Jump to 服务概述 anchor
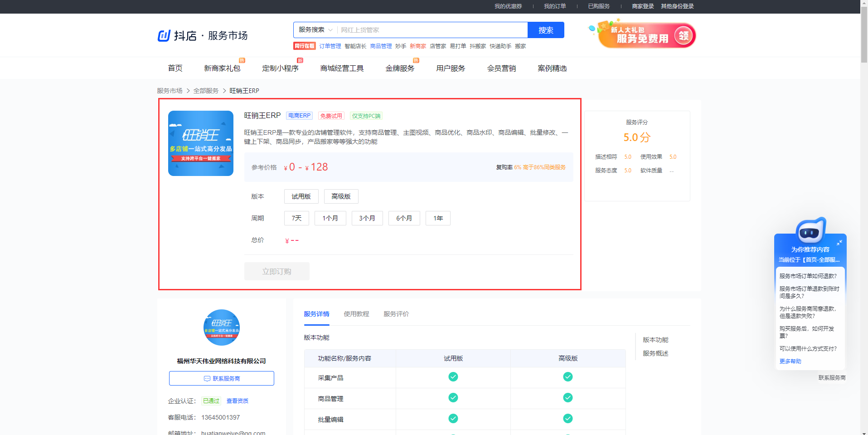Viewport: 868px width, 435px height. (655, 353)
